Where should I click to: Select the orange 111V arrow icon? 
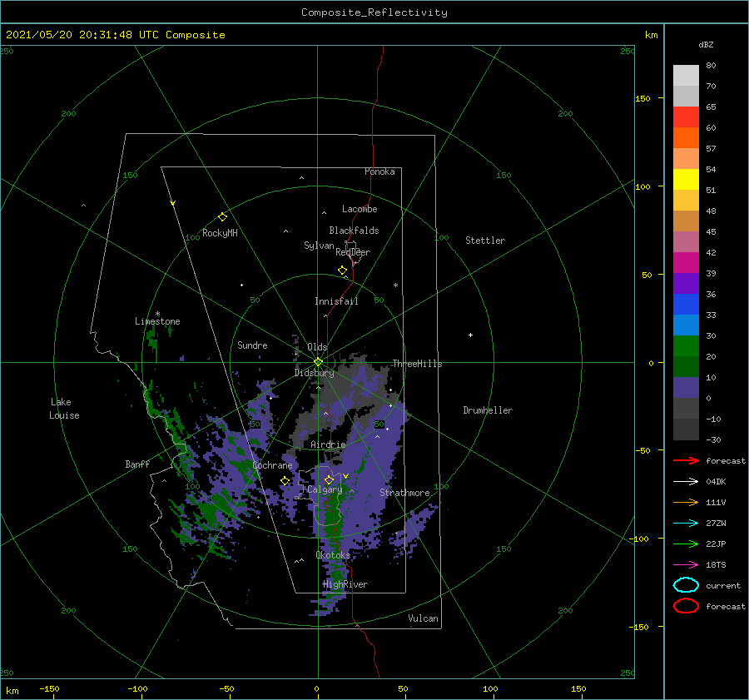click(x=686, y=502)
